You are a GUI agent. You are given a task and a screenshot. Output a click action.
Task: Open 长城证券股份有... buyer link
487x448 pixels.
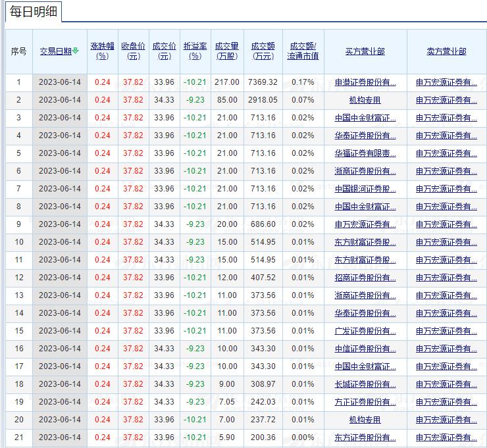tap(365, 384)
